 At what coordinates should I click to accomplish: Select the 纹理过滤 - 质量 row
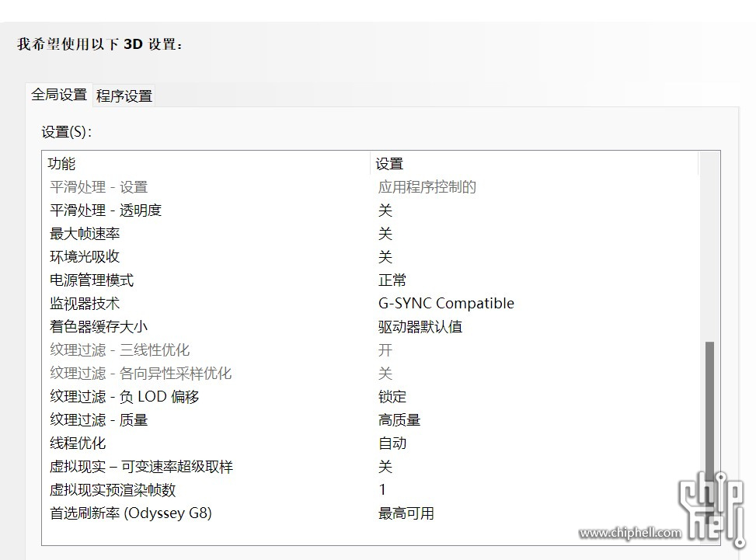coord(370,419)
